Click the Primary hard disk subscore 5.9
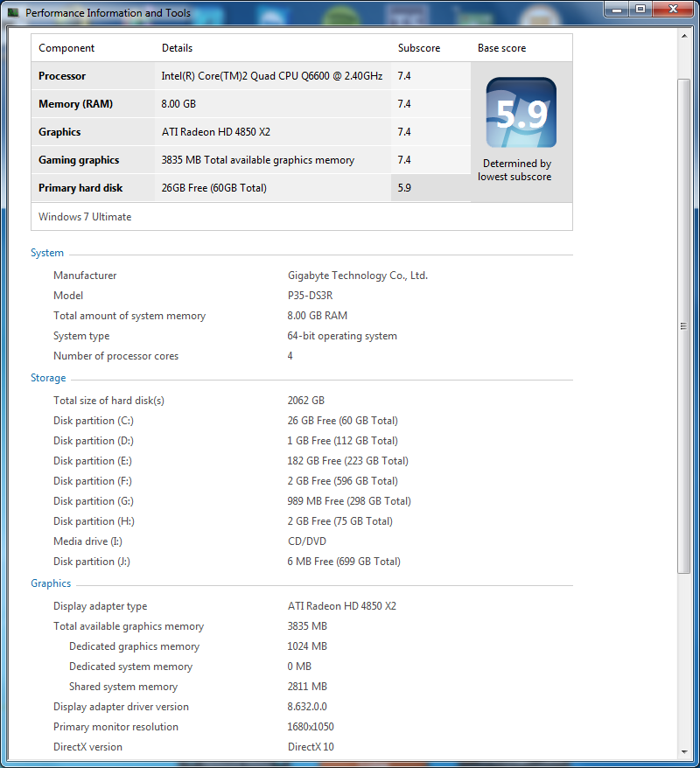Image resolution: width=700 pixels, height=768 pixels. (404, 188)
